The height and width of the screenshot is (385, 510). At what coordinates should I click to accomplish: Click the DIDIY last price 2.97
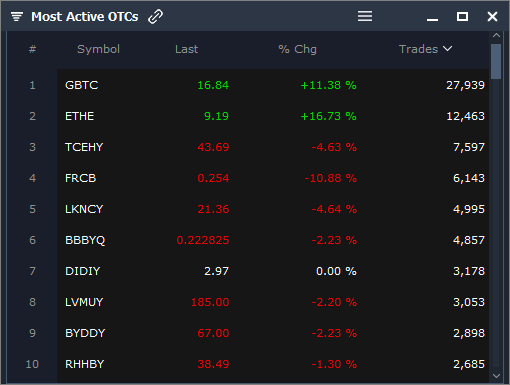pos(216,271)
